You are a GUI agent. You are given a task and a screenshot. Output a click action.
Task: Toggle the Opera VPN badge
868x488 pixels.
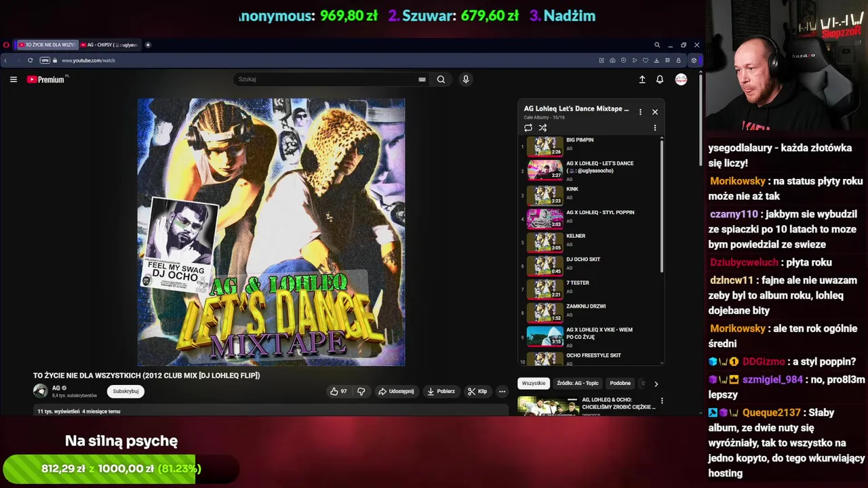click(x=45, y=60)
